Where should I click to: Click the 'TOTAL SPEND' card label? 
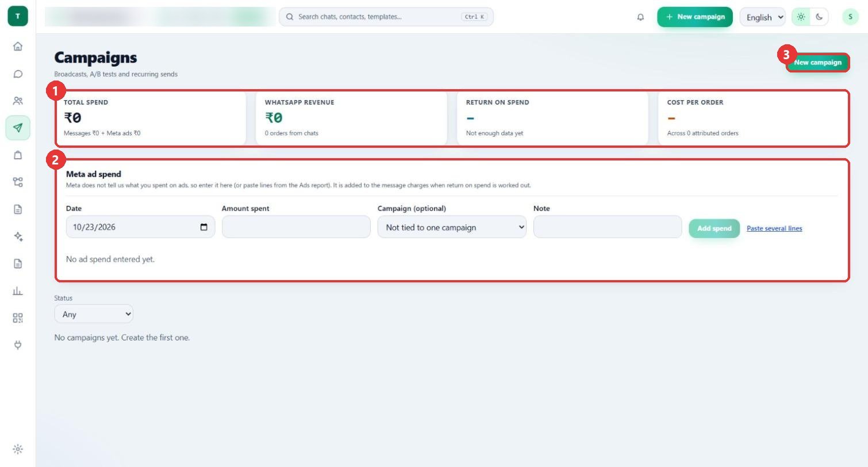point(86,102)
